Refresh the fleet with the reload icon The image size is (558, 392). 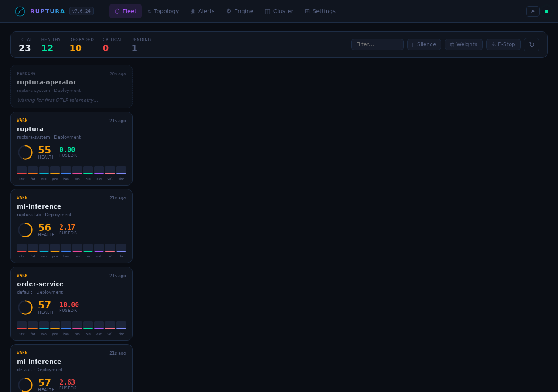[531, 44]
